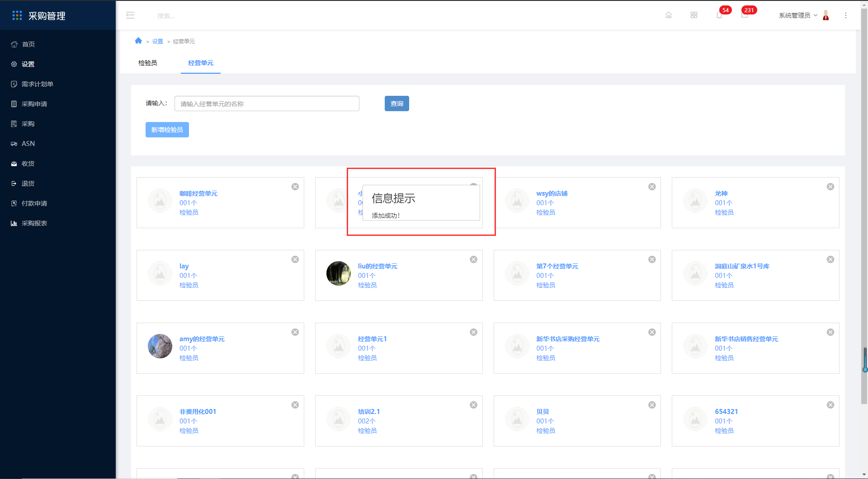This screenshot has height=479, width=868.
Task: Delete the 咖啡经营单元 card
Action: click(295, 187)
